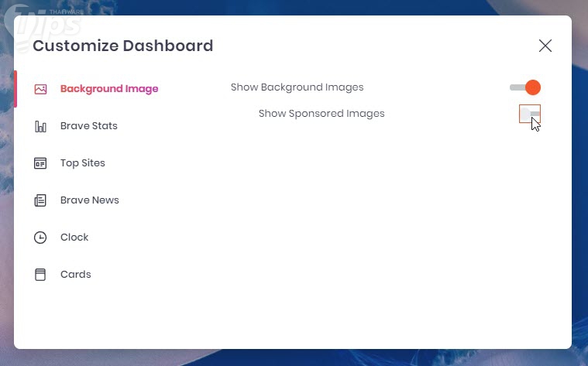Toggle the Show Sponsored Images switch

pos(529,114)
